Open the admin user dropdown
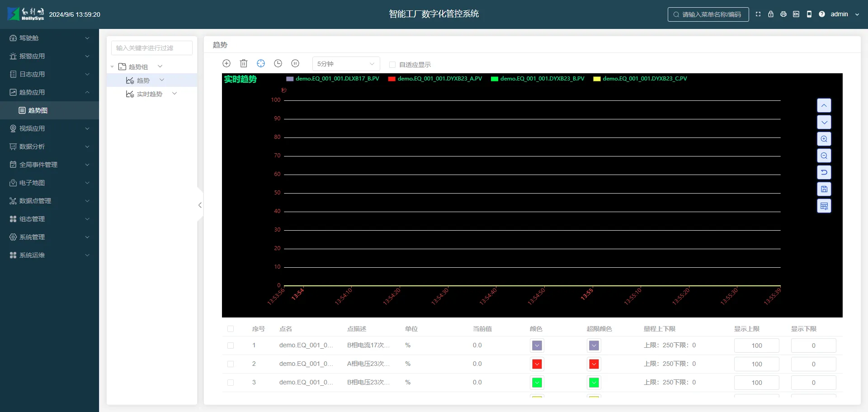The width and height of the screenshot is (868, 412). (844, 14)
